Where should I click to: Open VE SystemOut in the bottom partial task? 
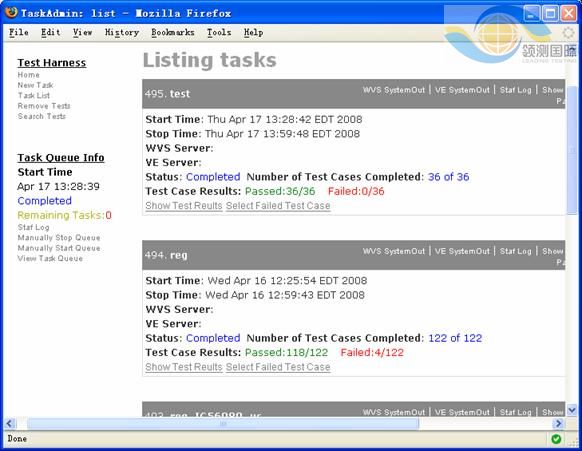click(x=462, y=412)
